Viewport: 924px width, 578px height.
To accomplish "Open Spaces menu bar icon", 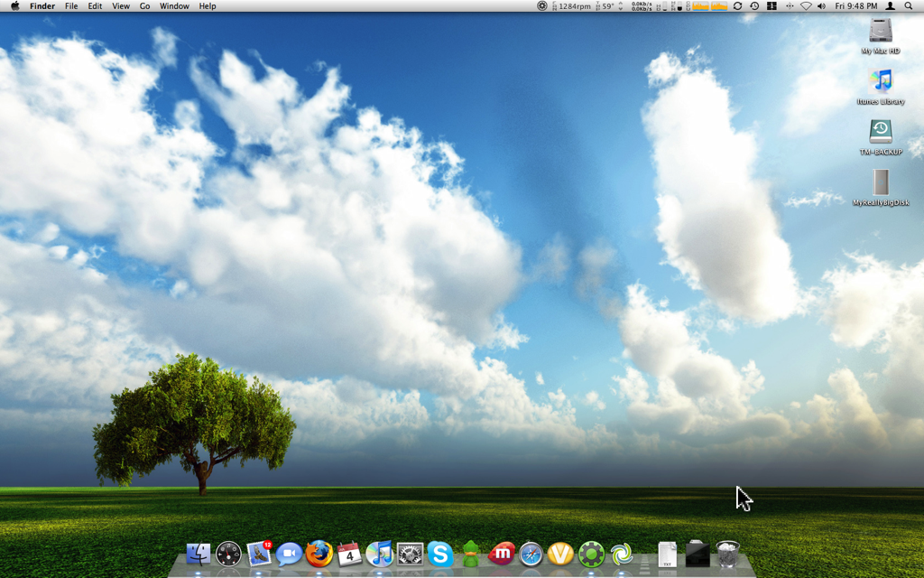I will tap(772, 6).
